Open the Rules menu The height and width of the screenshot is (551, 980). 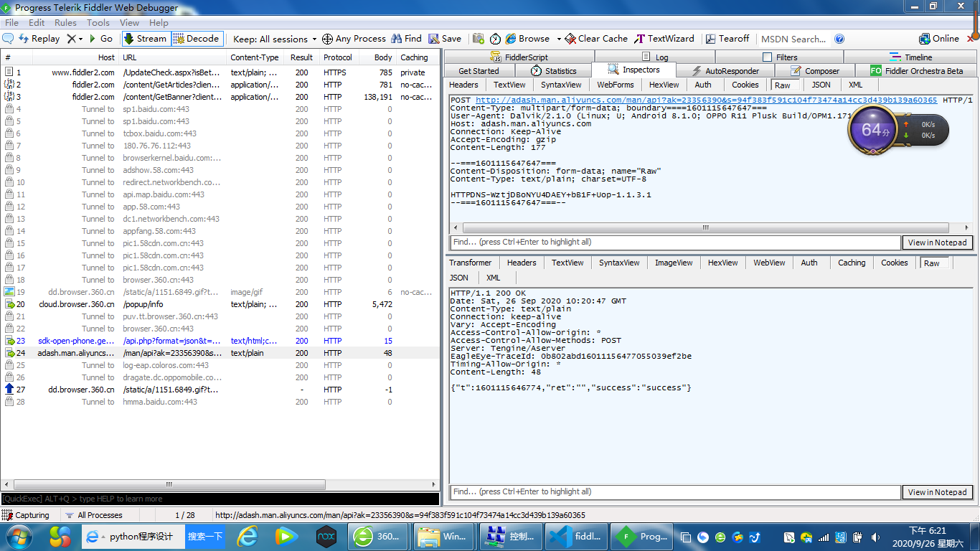click(x=65, y=23)
